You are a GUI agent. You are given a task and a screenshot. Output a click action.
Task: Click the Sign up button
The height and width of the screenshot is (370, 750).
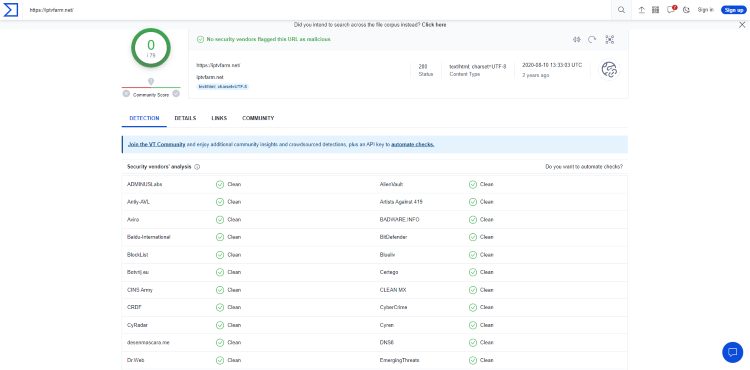pyautogui.click(x=733, y=10)
